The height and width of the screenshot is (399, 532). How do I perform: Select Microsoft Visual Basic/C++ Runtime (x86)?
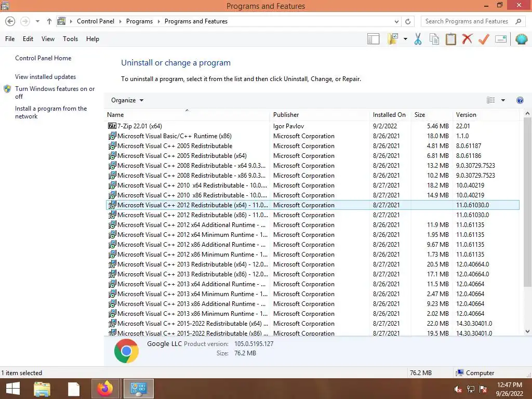coord(312,136)
